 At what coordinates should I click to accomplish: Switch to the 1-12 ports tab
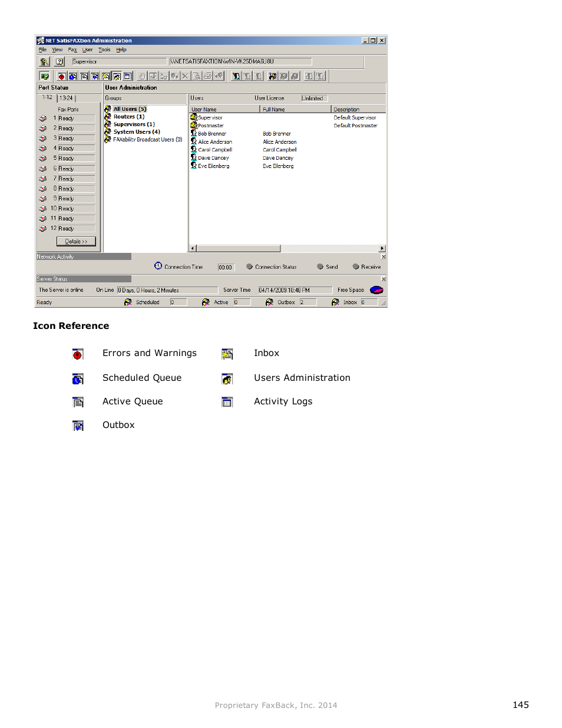point(47,98)
